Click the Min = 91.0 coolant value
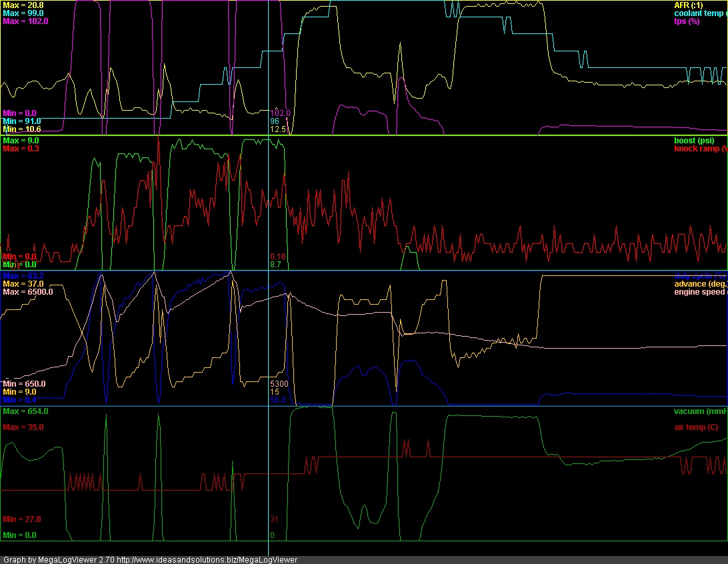 tap(22, 121)
